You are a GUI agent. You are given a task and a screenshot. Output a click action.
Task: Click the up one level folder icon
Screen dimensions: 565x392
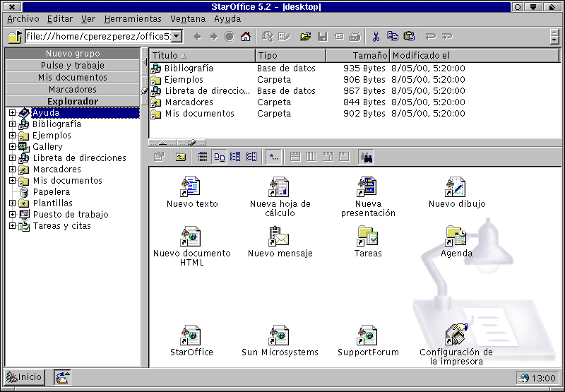pos(180,157)
